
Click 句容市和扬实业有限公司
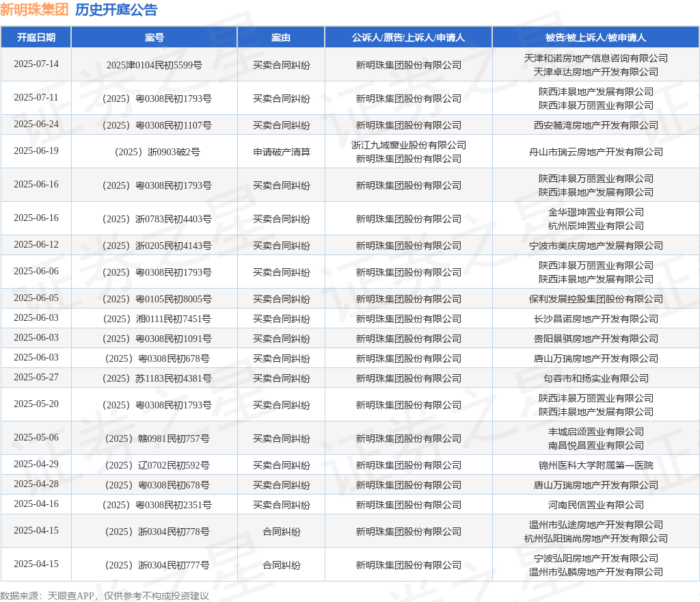click(x=596, y=378)
